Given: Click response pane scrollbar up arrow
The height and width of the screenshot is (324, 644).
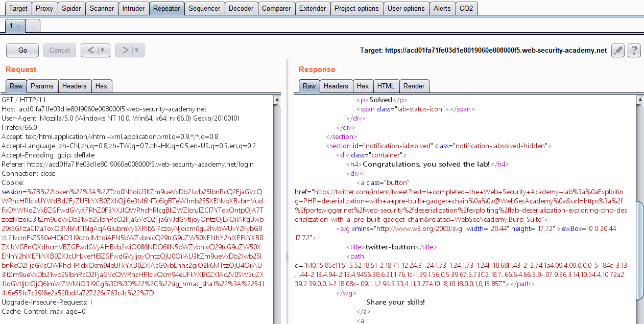Looking at the screenshot, I should point(640,100).
